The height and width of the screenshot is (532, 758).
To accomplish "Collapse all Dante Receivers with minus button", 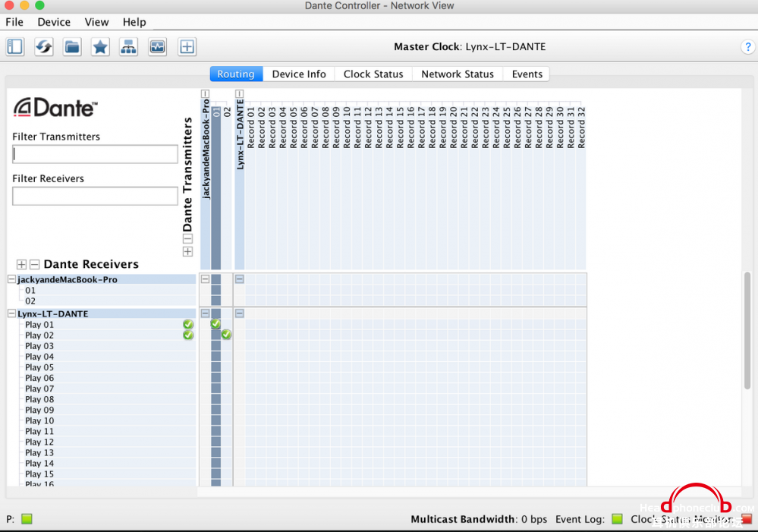I will point(34,264).
